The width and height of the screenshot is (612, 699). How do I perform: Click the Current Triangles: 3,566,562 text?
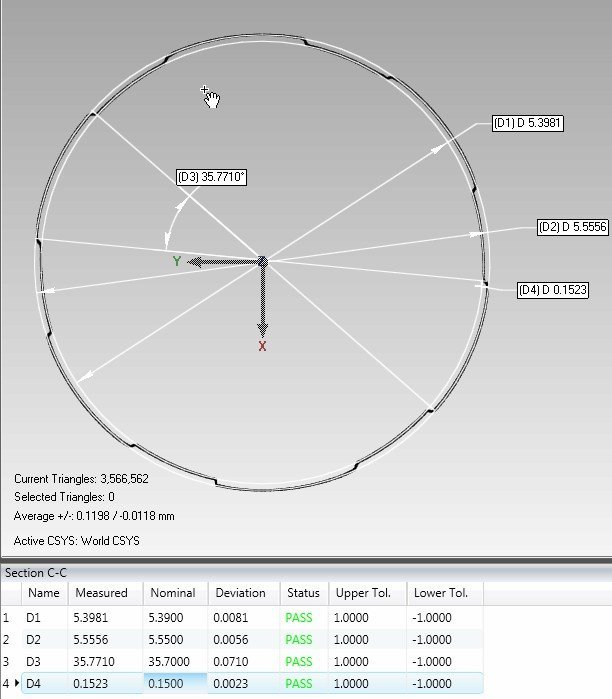(81, 479)
